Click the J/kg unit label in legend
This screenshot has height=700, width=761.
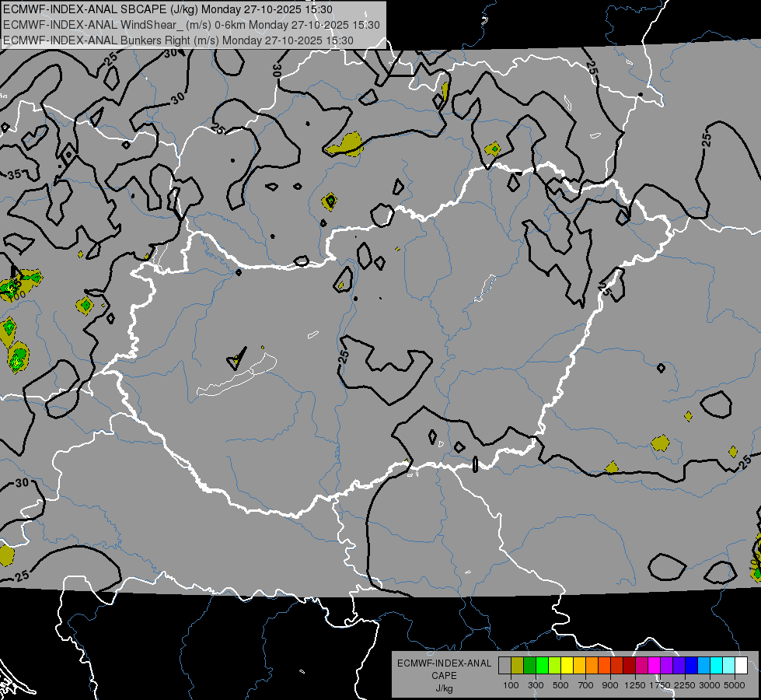[x=444, y=688]
